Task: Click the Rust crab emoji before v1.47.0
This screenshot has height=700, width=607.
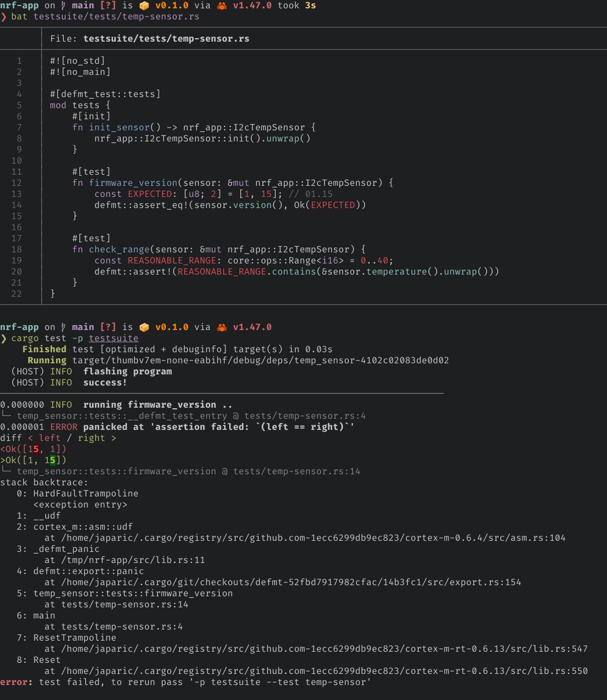Action: (220, 6)
